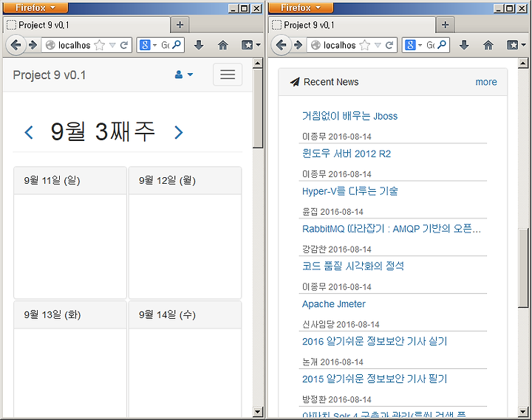Open the orange Firefox menu in right window
532x420 pixels.
pyautogui.click(x=301, y=7)
